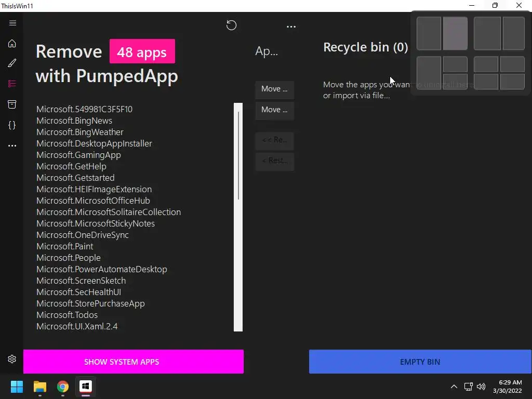
Task: Select Microsoft.GetHelp entry
Action: coord(71,166)
